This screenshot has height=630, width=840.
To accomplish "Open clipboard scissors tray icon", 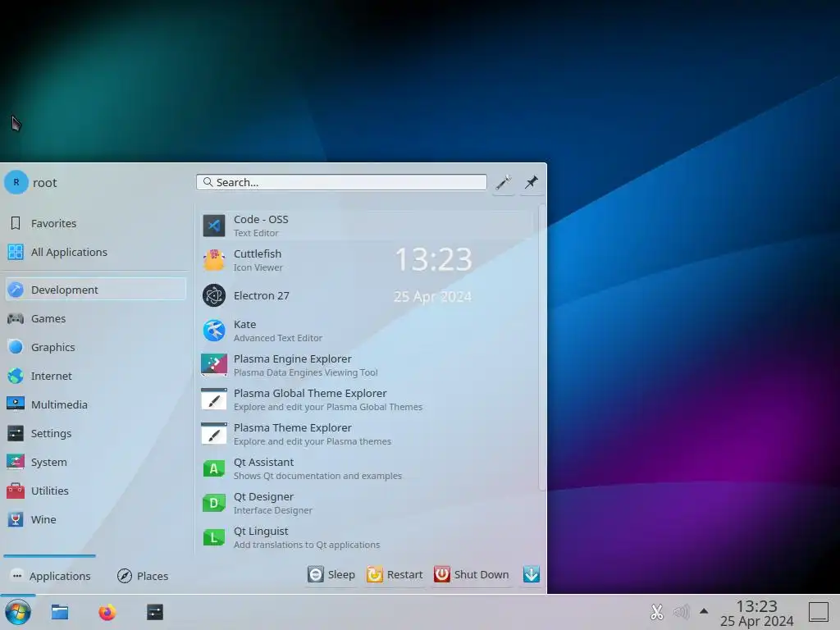I will click(x=657, y=611).
